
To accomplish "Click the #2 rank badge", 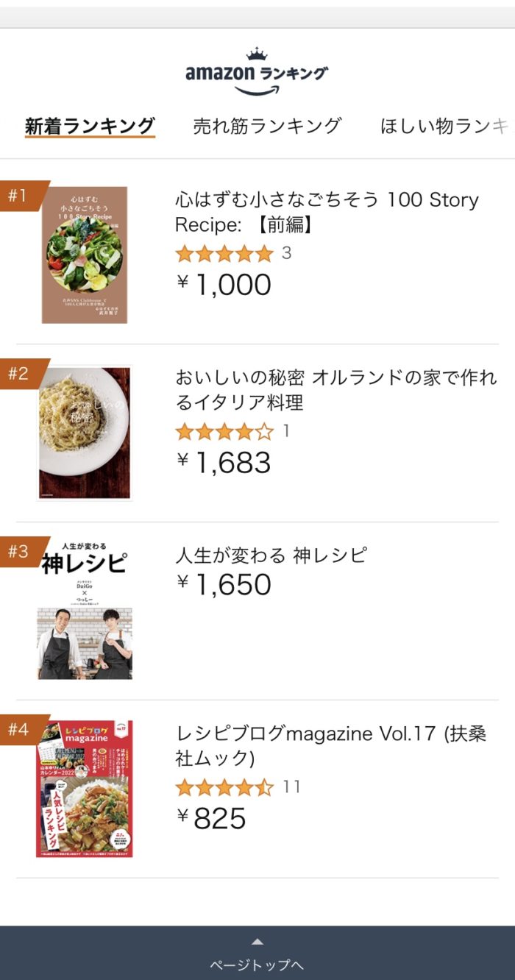I will [x=18, y=374].
